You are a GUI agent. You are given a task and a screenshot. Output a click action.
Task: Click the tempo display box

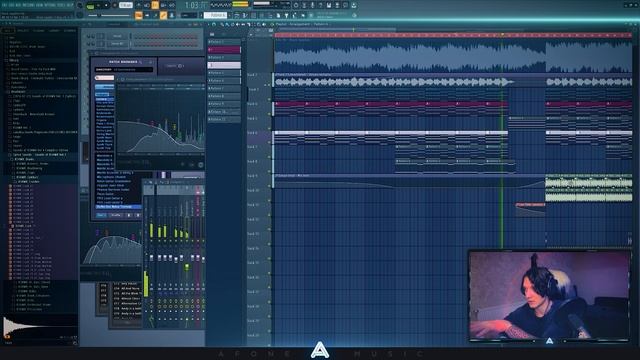[x=126, y=6]
